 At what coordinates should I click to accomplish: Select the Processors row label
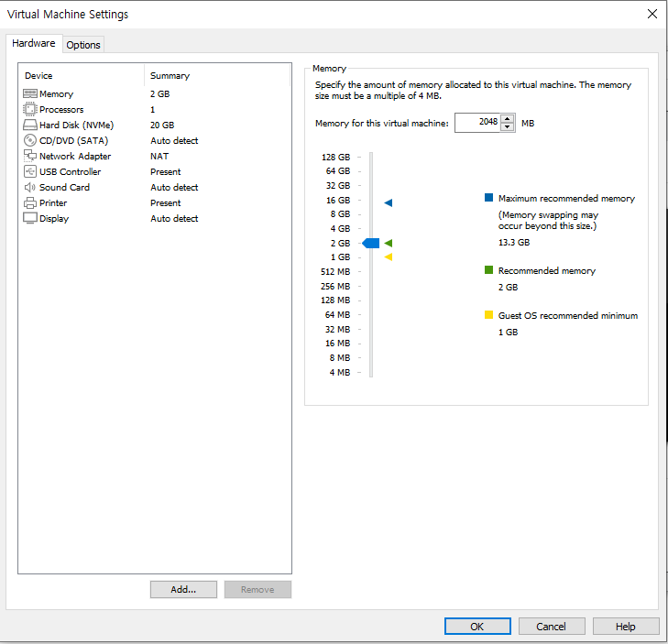tap(61, 109)
